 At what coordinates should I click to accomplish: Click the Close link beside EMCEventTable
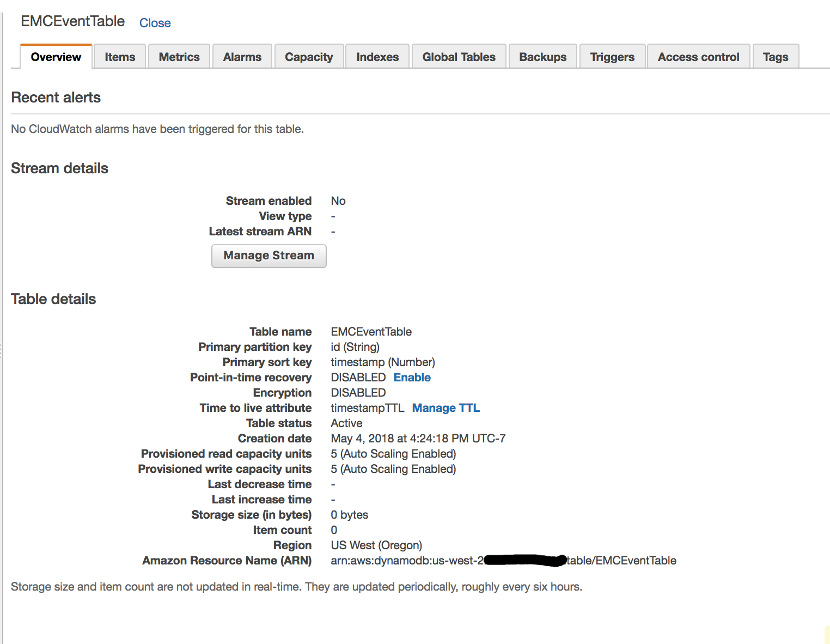click(155, 23)
